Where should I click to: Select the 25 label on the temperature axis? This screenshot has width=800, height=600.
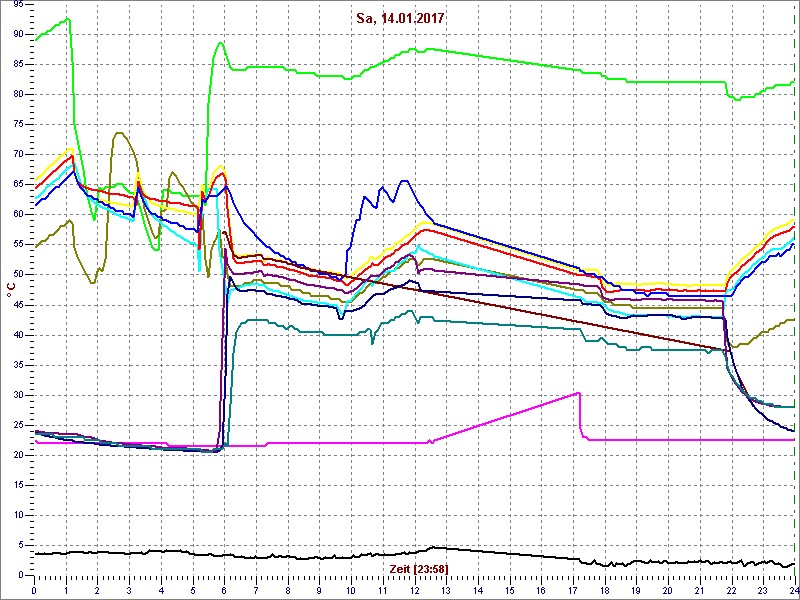[18, 426]
